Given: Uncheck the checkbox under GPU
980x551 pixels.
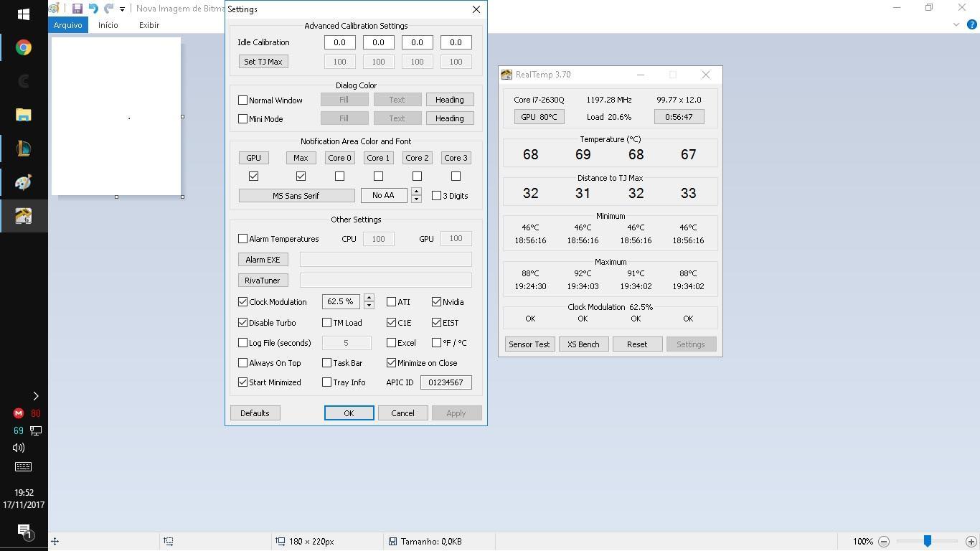Looking at the screenshot, I should [x=253, y=176].
